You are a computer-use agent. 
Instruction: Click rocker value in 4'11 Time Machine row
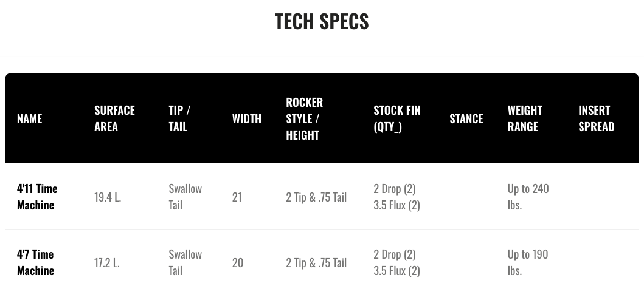[x=316, y=197]
